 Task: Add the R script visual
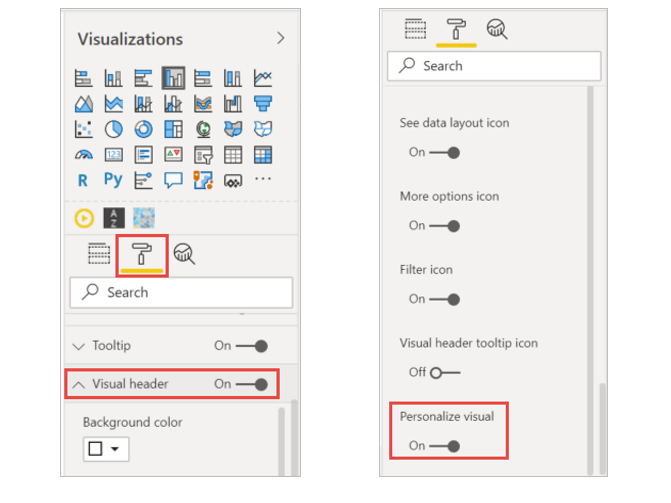coord(84,181)
